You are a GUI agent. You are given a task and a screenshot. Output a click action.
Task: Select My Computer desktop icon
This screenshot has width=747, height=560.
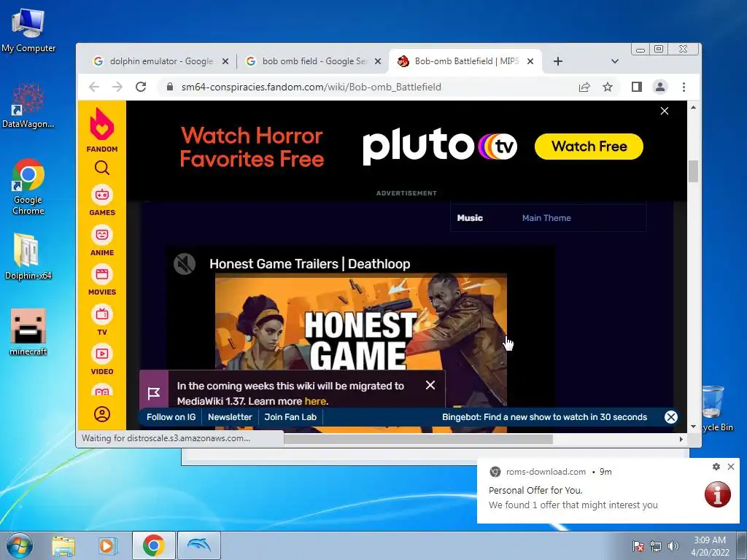(28, 31)
